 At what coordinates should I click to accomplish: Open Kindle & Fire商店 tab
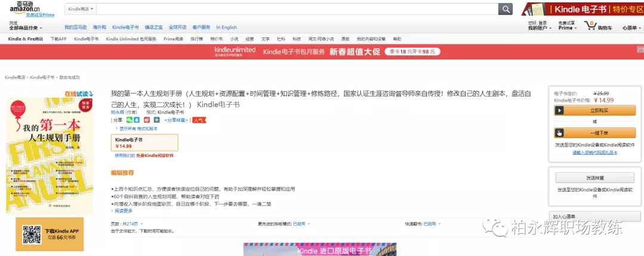[x=26, y=39]
